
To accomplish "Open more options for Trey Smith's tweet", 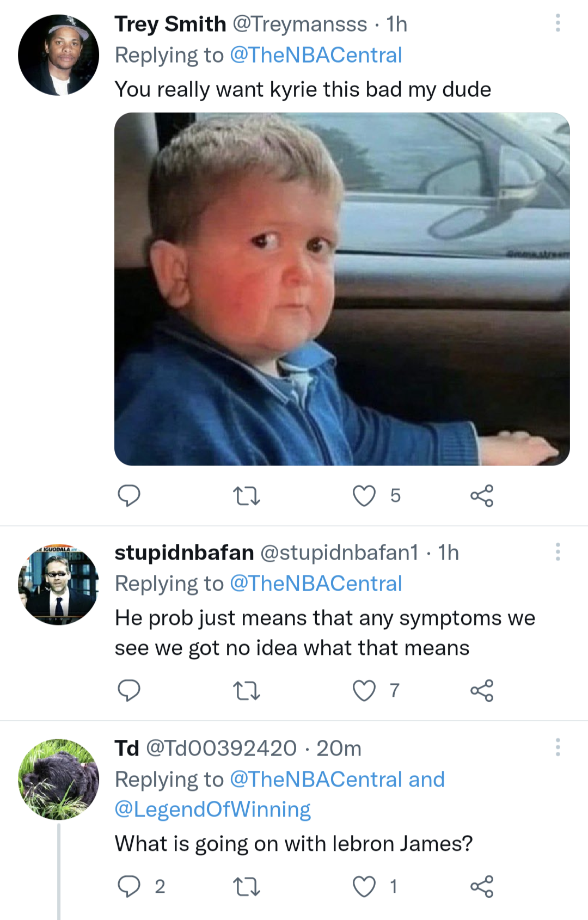I will pyautogui.click(x=558, y=23).
